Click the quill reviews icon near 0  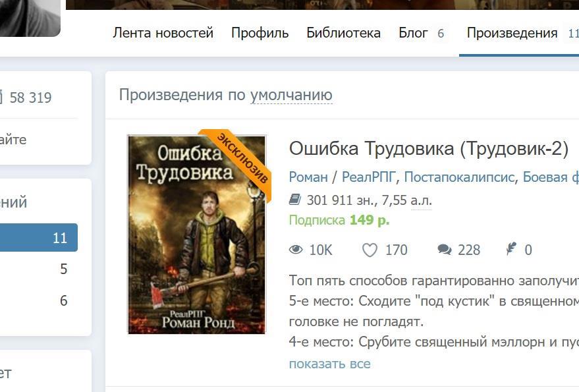(511, 248)
